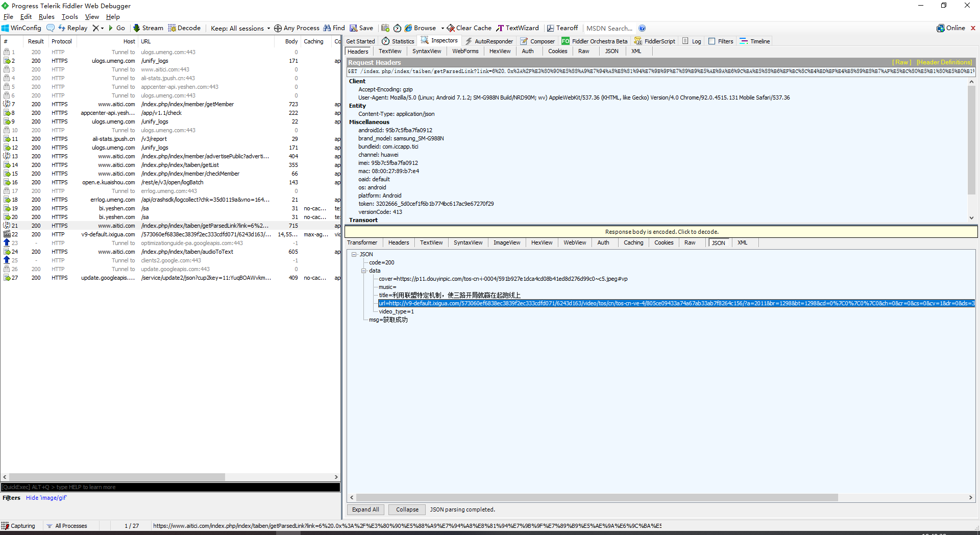Open the Timeline tab
The image size is (980, 535).
click(x=755, y=41)
